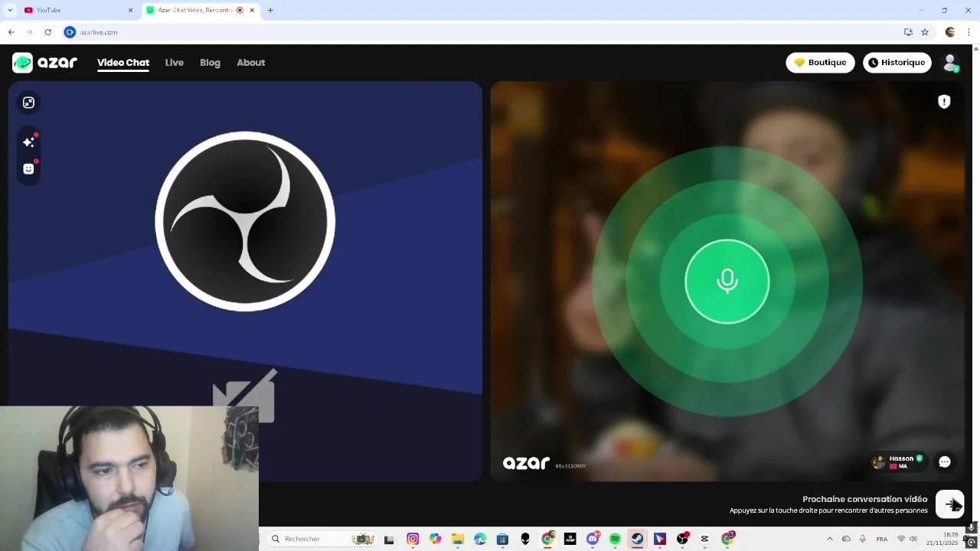Open the Historique button
This screenshot has height=551, width=980.
point(897,63)
